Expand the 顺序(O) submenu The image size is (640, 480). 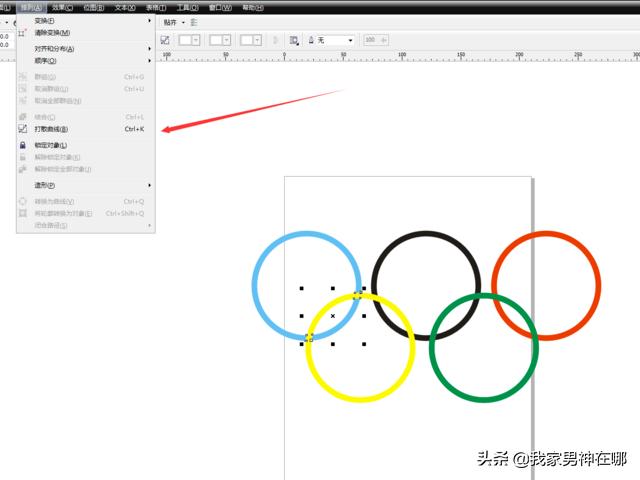(x=86, y=61)
